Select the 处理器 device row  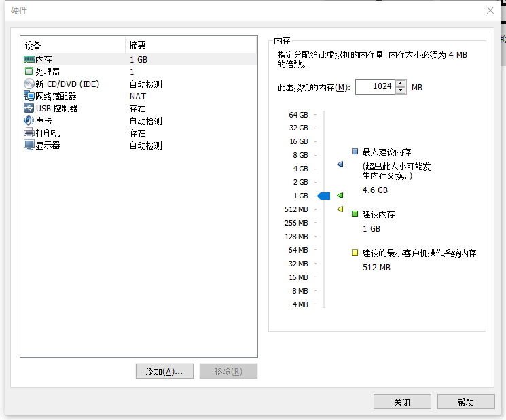pos(139,71)
